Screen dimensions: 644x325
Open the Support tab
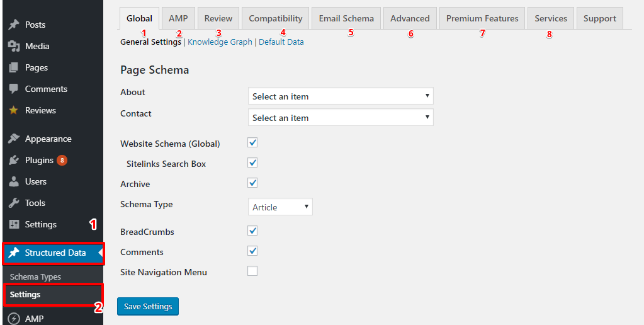[600, 18]
